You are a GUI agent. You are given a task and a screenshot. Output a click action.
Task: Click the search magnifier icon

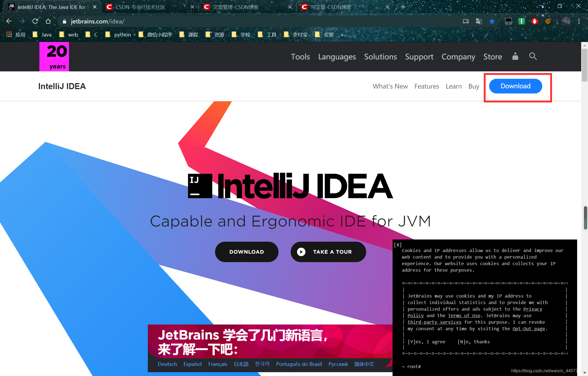[x=533, y=56]
